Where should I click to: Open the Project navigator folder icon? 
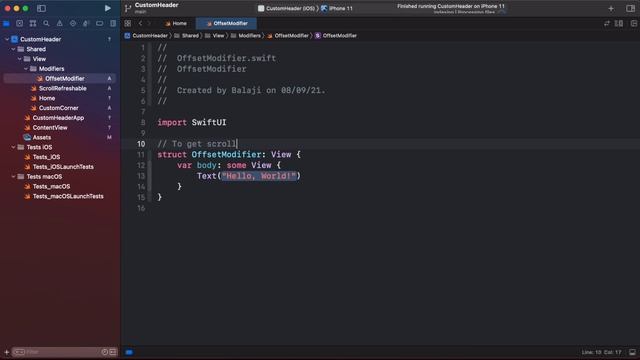[6, 24]
